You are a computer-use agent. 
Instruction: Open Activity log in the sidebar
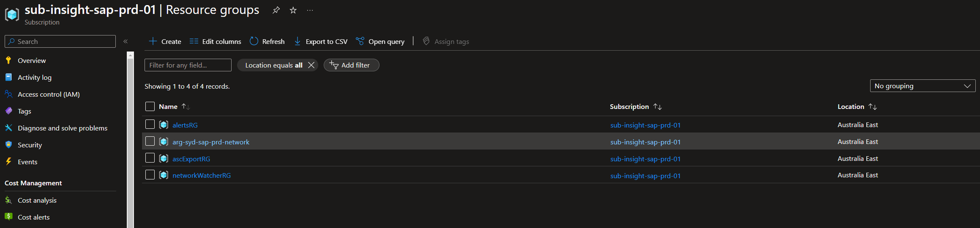(x=35, y=77)
